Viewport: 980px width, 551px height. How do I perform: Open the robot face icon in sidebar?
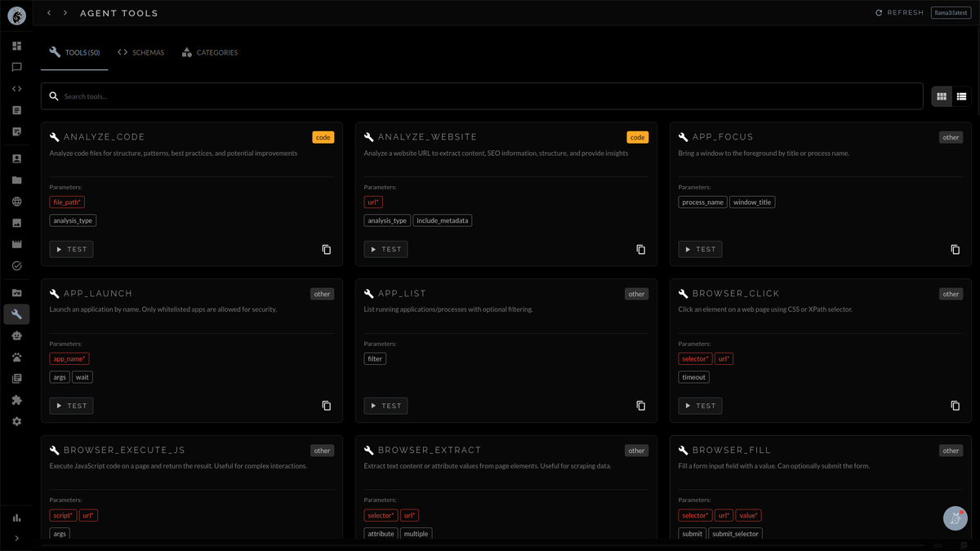[x=16, y=335]
